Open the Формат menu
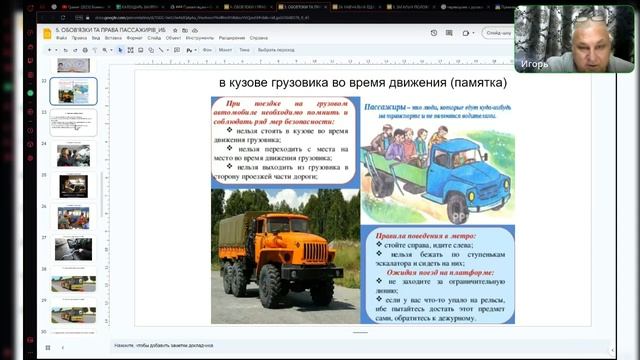Screen dimensions: 640x360 [x=134, y=38]
